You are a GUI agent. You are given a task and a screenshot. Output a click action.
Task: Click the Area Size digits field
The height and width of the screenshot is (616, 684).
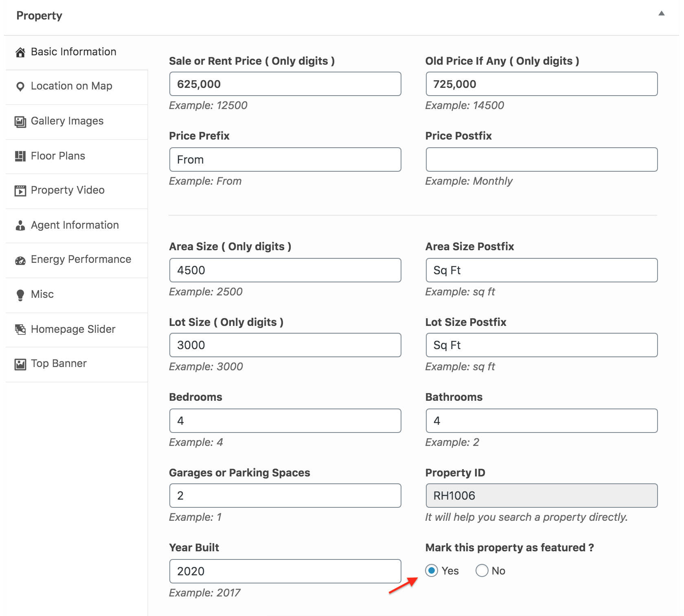tap(285, 270)
